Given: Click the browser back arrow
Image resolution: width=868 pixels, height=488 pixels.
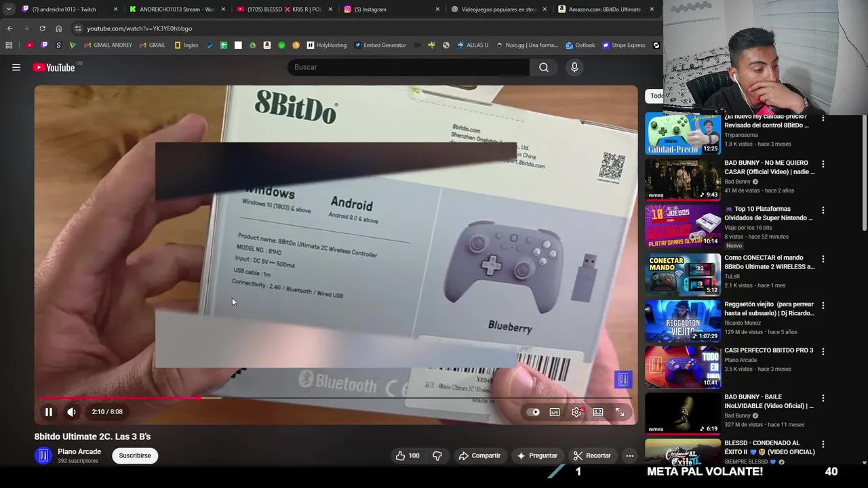Looking at the screenshot, I should click(x=9, y=28).
